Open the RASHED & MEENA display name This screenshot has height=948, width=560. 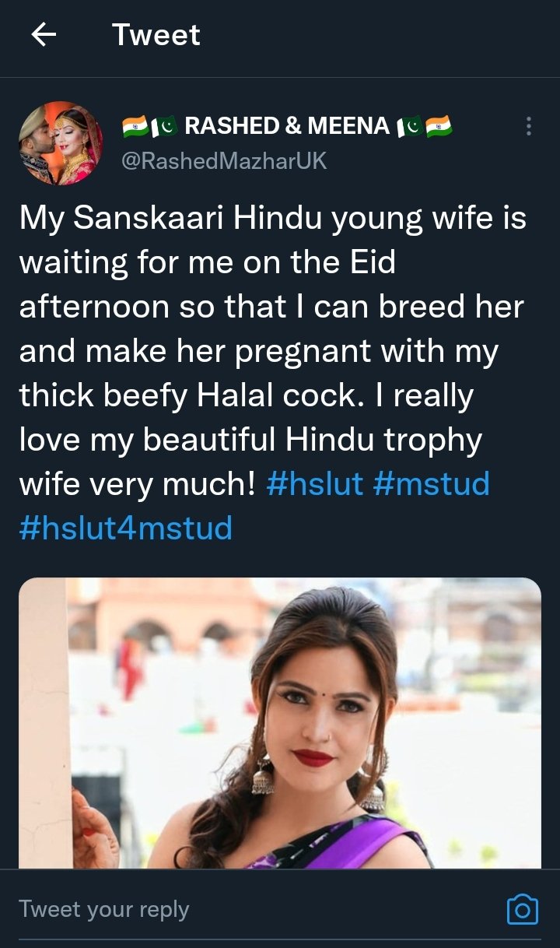point(287,125)
